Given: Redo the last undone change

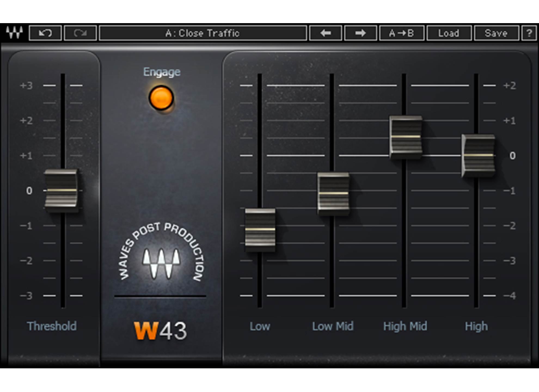Looking at the screenshot, I should pos(80,33).
